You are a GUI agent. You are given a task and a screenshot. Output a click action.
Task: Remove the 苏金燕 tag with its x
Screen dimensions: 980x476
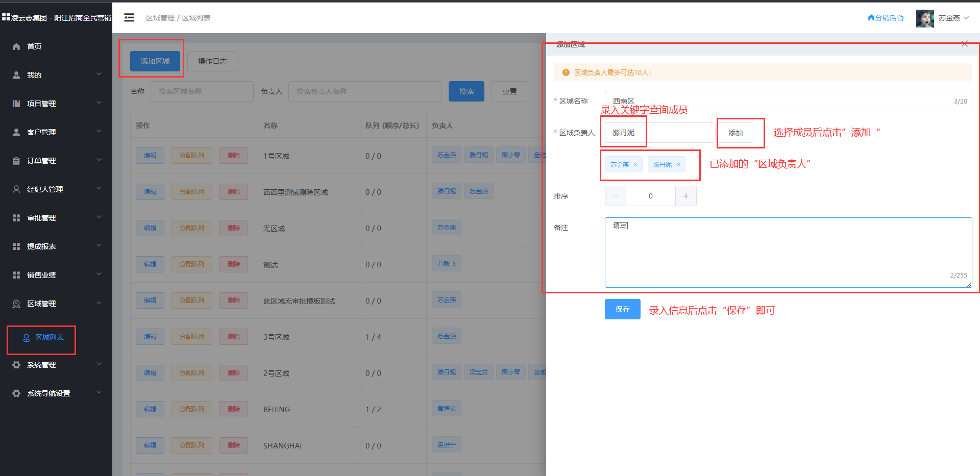(635, 164)
